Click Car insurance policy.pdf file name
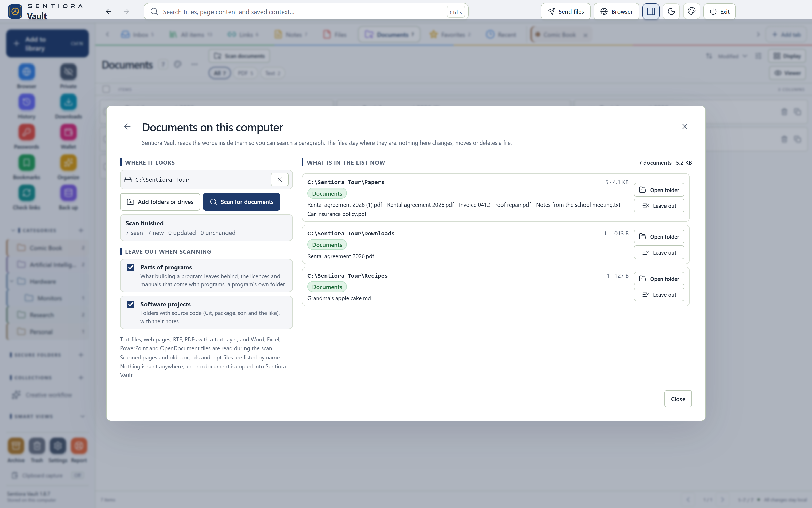The width and height of the screenshot is (812, 508). tap(336, 214)
